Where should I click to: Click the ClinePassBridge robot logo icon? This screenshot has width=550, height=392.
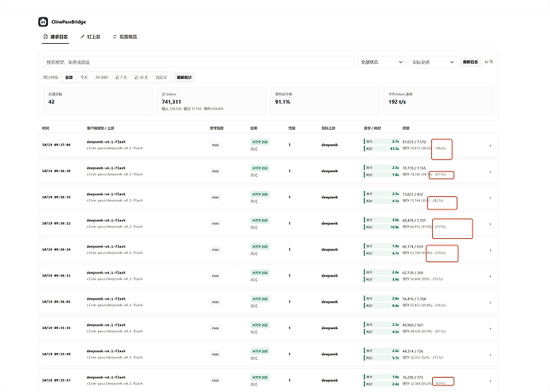click(43, 22)
